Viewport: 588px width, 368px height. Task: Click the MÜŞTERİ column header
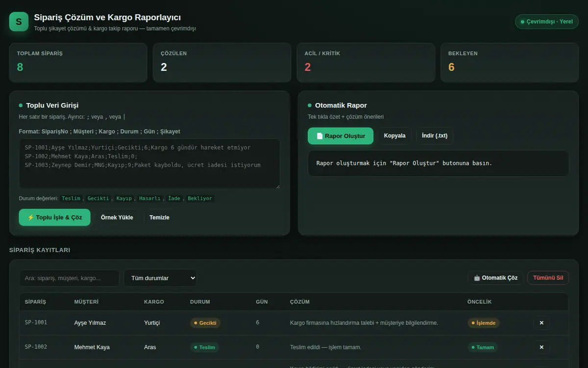click(86, 302)
